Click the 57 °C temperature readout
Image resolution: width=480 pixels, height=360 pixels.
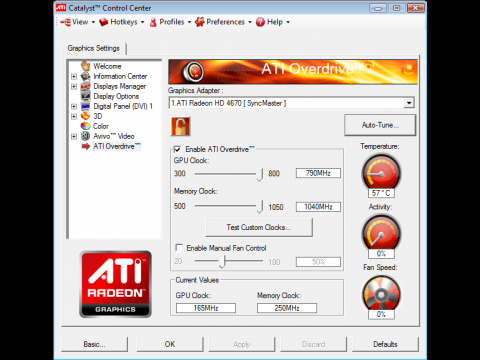381,193
